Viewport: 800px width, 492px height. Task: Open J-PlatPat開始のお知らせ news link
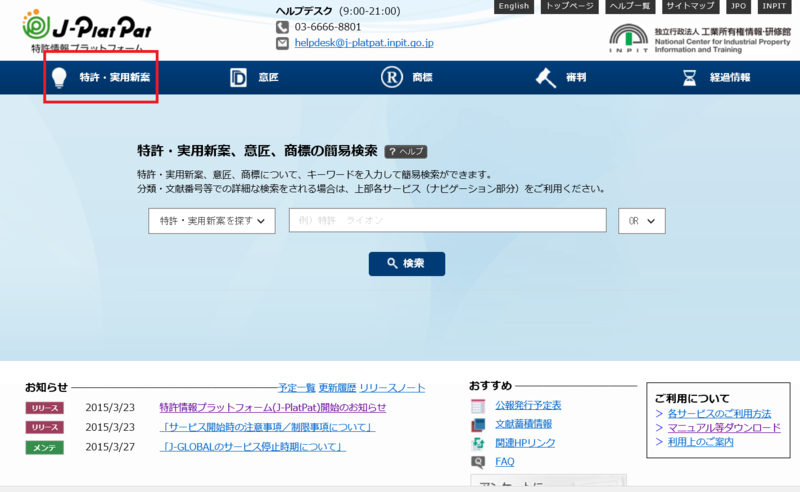click(x=272, y=407)
